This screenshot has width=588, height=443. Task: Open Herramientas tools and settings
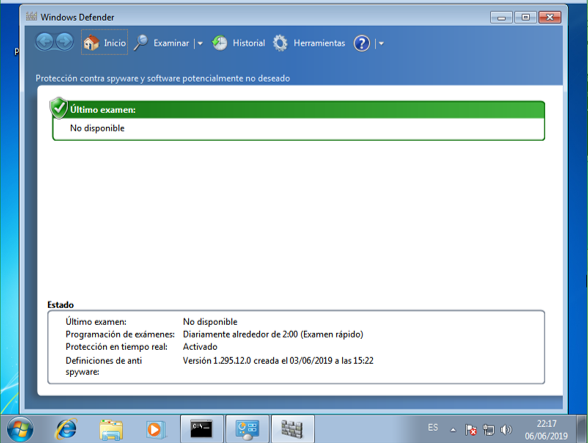click(x=309, y=43)
